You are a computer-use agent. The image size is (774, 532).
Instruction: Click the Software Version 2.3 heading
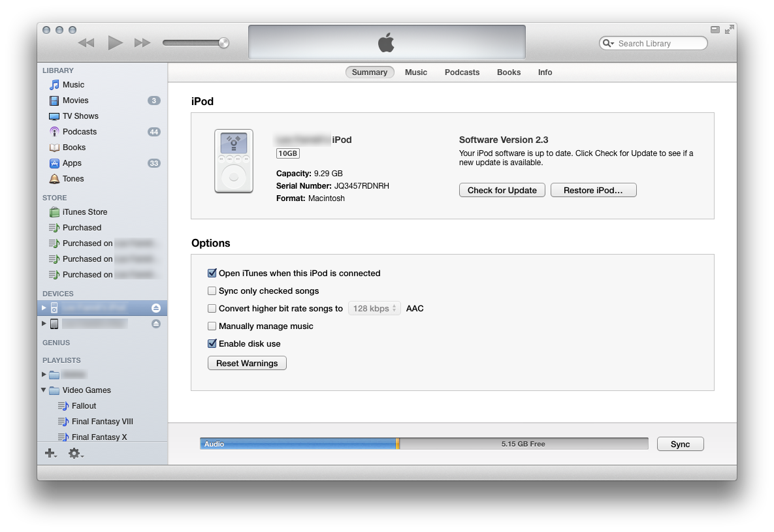504,140
